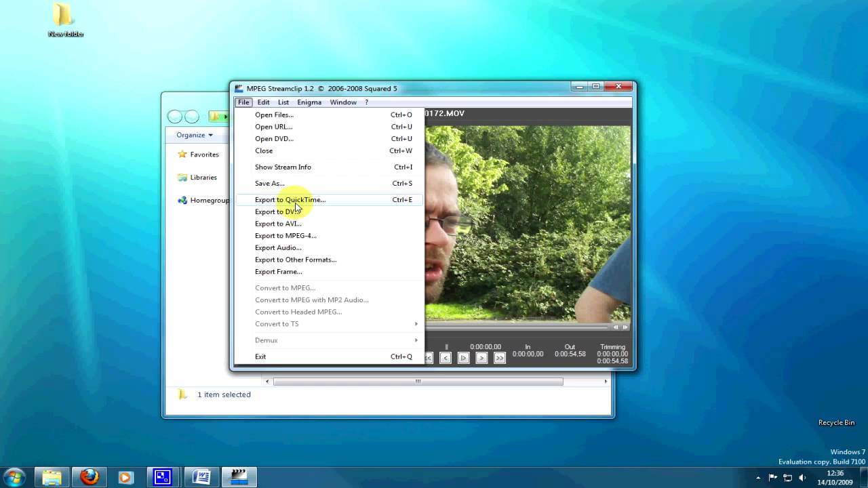Select Export Audio...

click(x=329, y=248)
